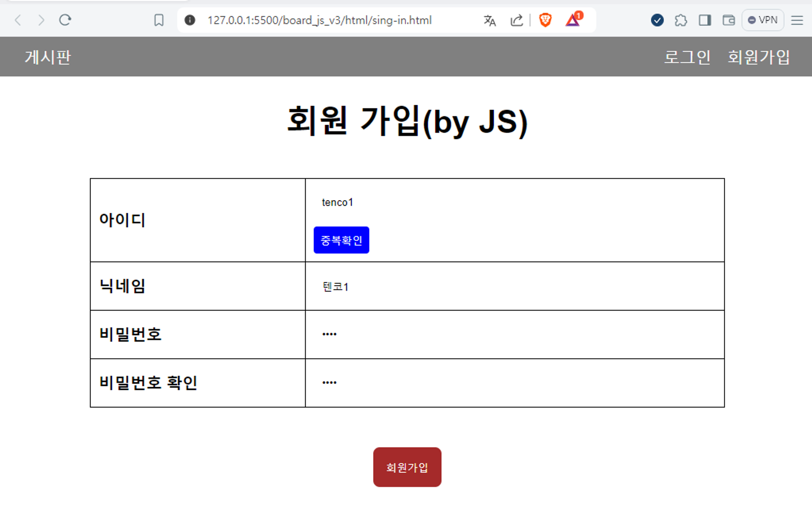Click the 게시판 logo link

(48, 57)
